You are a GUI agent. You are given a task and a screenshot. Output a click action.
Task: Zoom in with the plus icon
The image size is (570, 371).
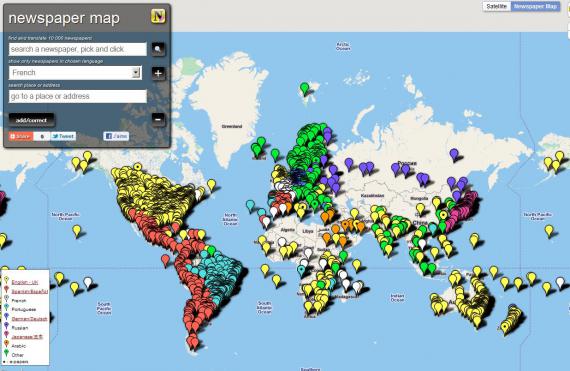pos(158,73)
